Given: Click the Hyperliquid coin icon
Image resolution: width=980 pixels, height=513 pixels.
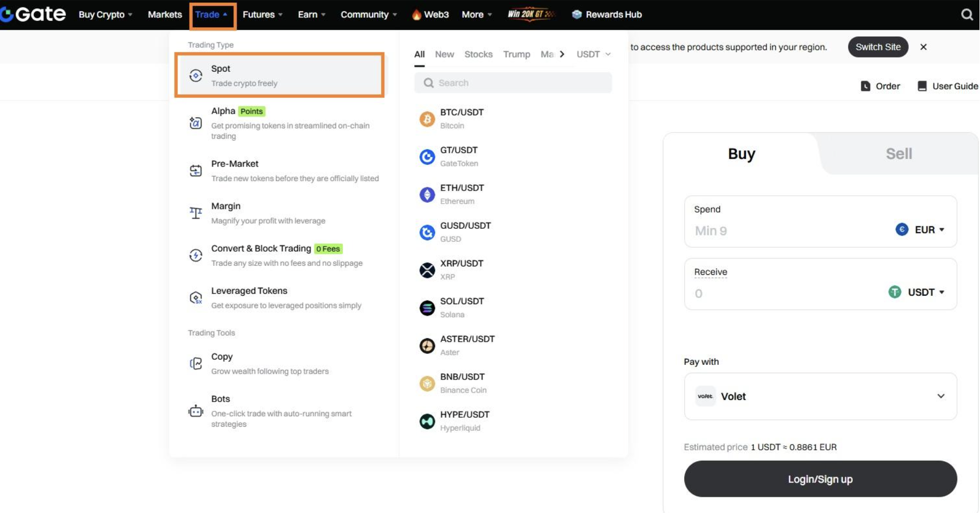Looking at the screenshot, I should pos(427,421).
